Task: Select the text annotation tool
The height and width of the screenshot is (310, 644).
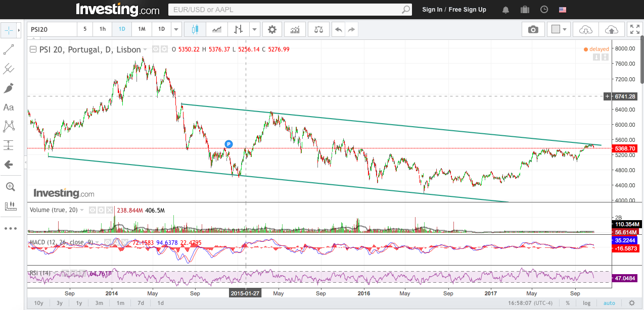Action: (x=9, y=107)
